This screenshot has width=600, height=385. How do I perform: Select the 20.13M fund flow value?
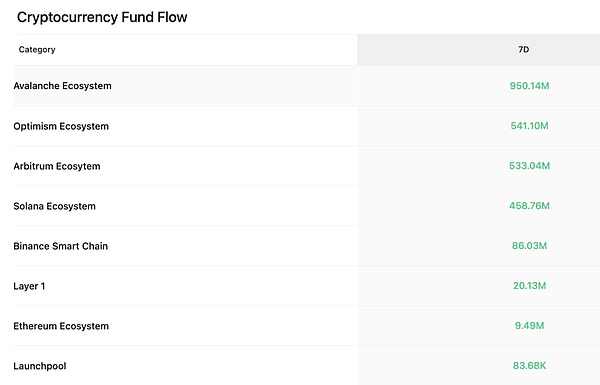tap(529, 285)
